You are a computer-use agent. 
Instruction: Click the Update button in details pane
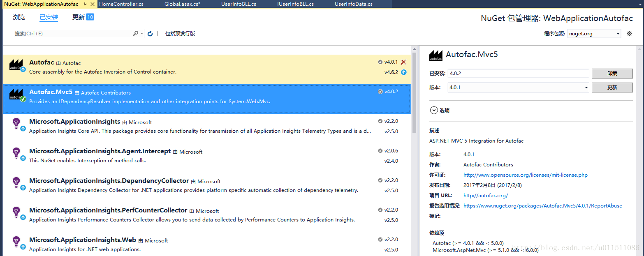point(612,87)
